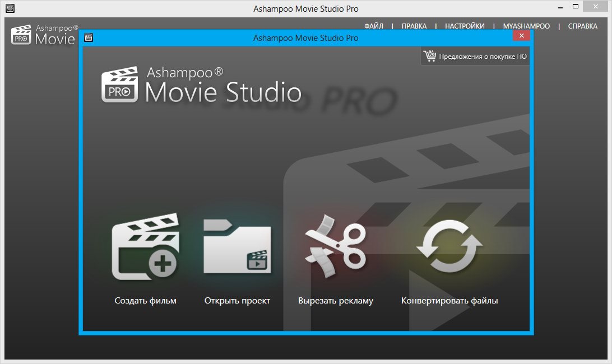Open the ФАЙЛ menu
Viewport: 612px width, 364px height.
click(374, 26)
